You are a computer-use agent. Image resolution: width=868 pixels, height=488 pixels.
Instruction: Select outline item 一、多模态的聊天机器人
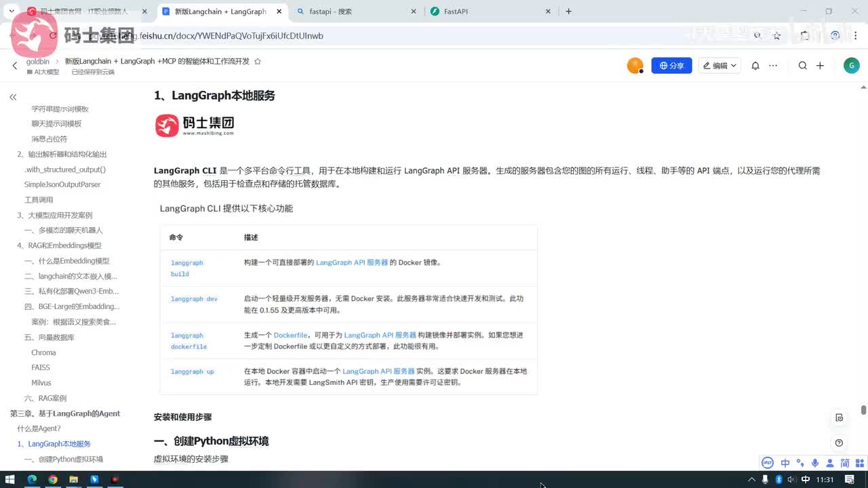click(x=64, y=230)
